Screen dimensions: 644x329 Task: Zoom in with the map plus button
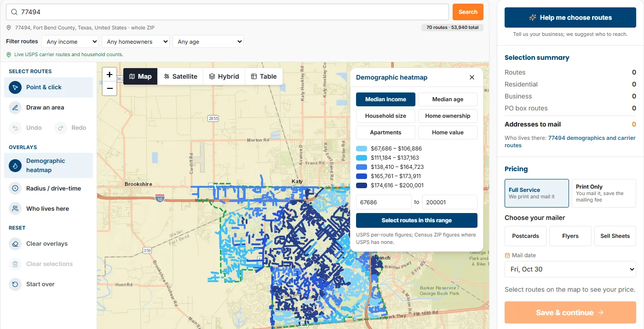click(109, 75)
